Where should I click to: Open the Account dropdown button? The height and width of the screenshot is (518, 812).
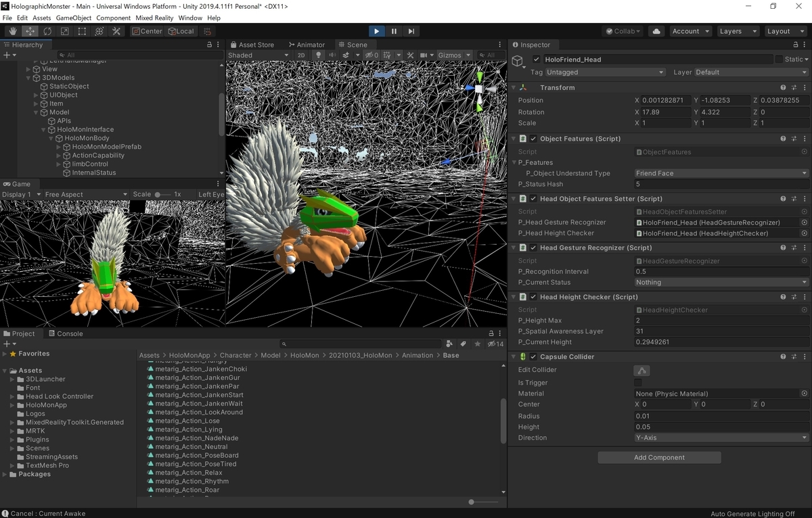(690, 31)
